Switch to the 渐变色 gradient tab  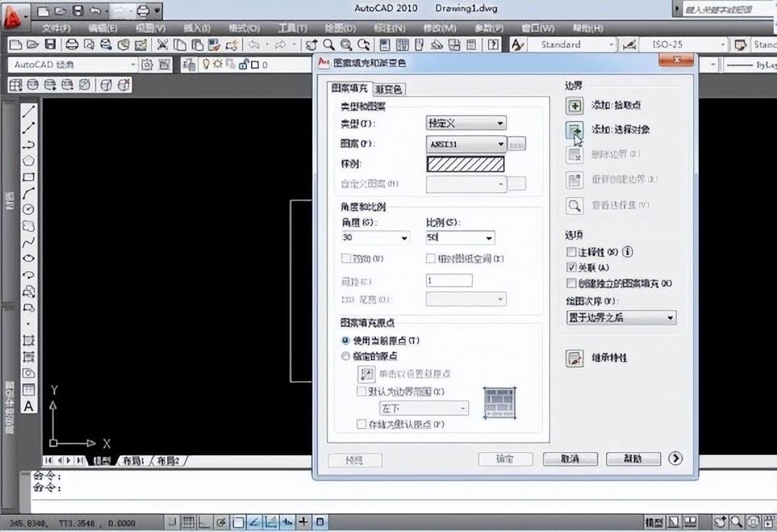390,88
